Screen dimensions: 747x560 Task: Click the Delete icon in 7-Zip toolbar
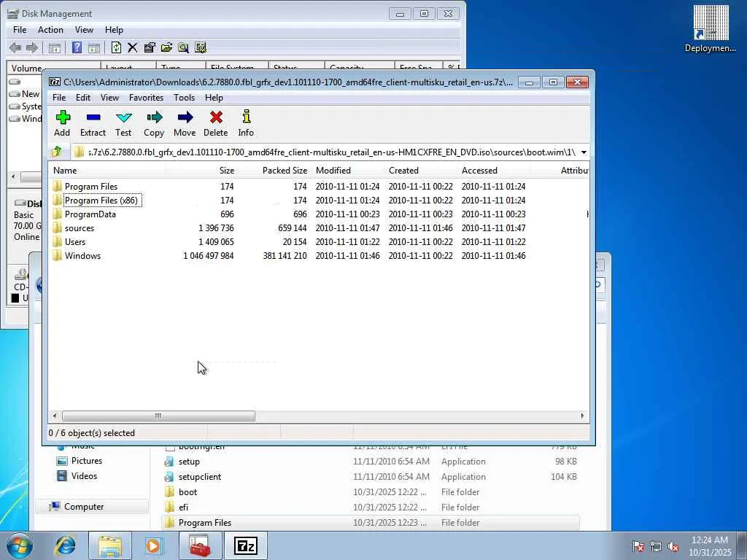[x=216, y=123]
